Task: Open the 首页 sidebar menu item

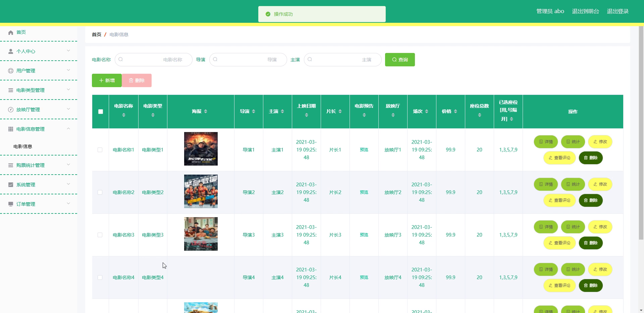Action: 39,33
